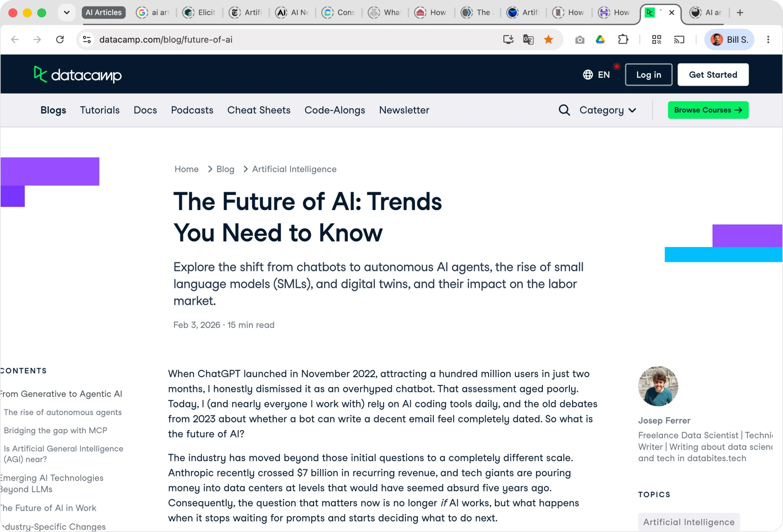Screen dimensions: 783x532
Task: Go to Blog breadcrumb
Action: point(225,169)
